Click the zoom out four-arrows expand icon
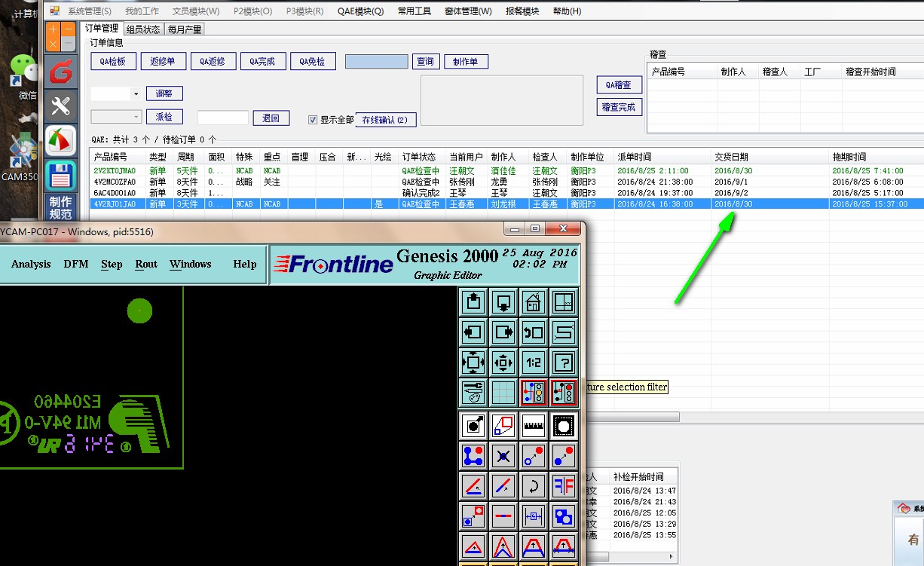The height and width of the screenshot is (566, 924). (474, 362)
